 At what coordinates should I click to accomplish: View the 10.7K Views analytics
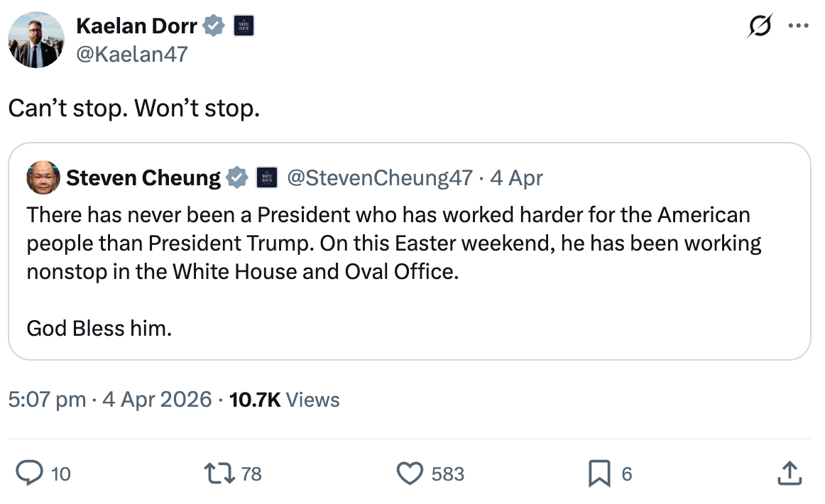click(x=285, y=400)
